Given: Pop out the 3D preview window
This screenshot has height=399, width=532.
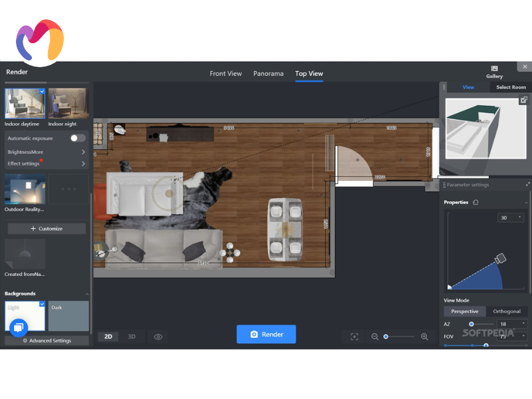Looking at the screenshot, I should [x=524, y=100].
